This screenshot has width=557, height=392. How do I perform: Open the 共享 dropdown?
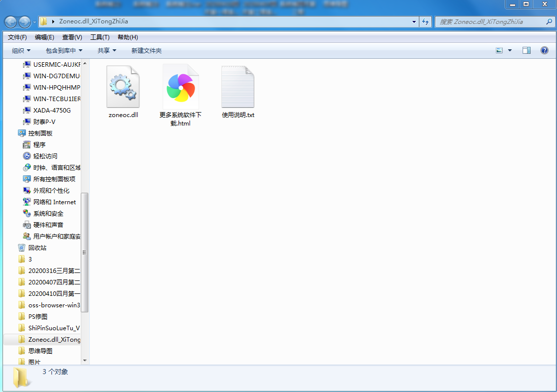107,51
